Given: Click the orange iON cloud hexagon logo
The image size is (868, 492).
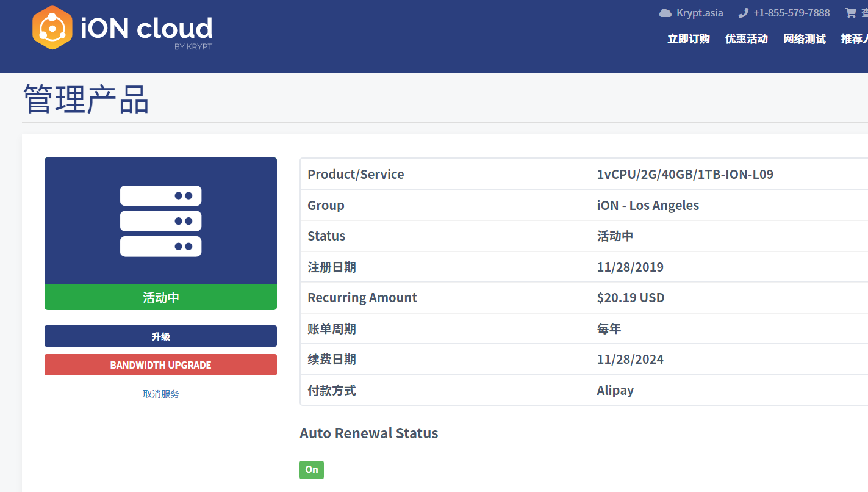Looking at the screenshot, I should pyautogui.click(x=52, y=28).
